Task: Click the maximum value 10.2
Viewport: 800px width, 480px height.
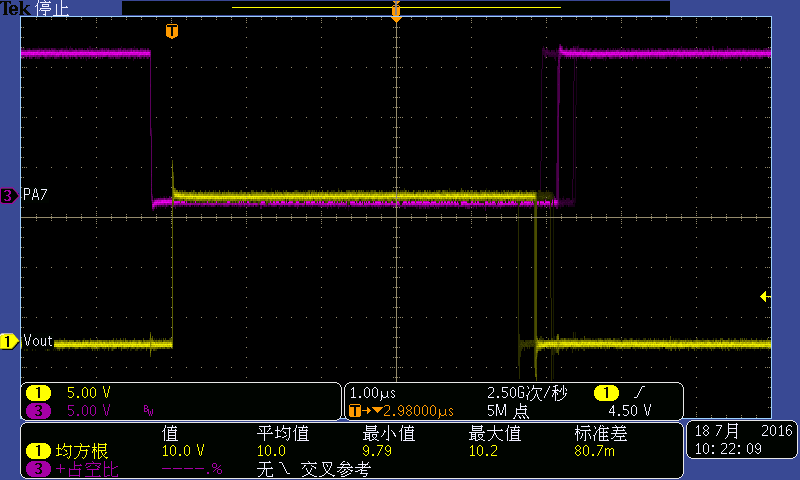Action: click(x=483, y=451)
